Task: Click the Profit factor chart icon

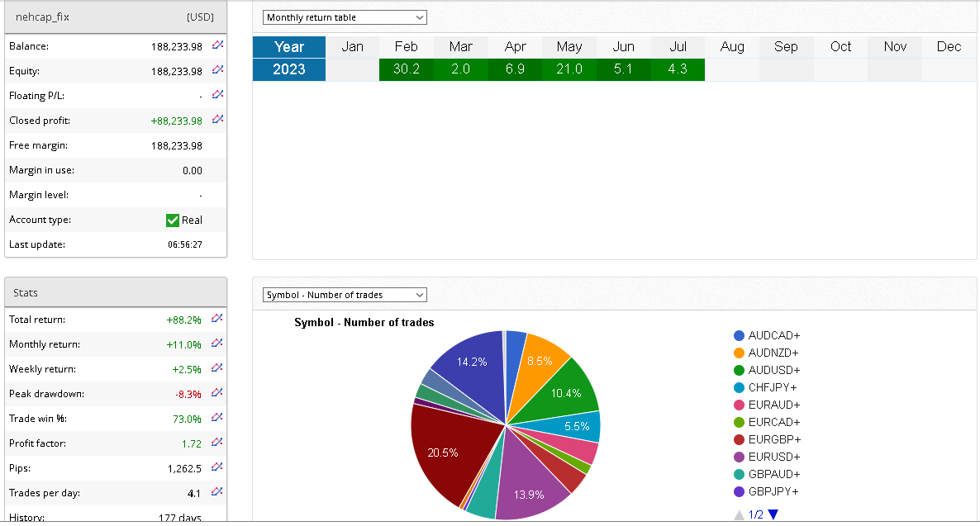Action: pos(218,443)
